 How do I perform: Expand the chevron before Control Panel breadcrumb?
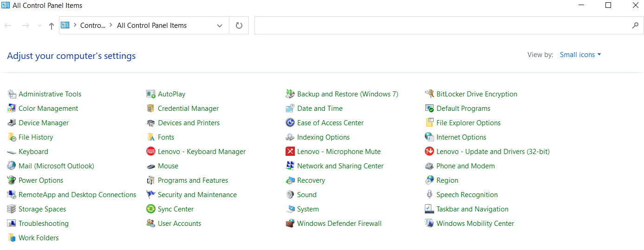pyautogui.click(x=75, y=25)
